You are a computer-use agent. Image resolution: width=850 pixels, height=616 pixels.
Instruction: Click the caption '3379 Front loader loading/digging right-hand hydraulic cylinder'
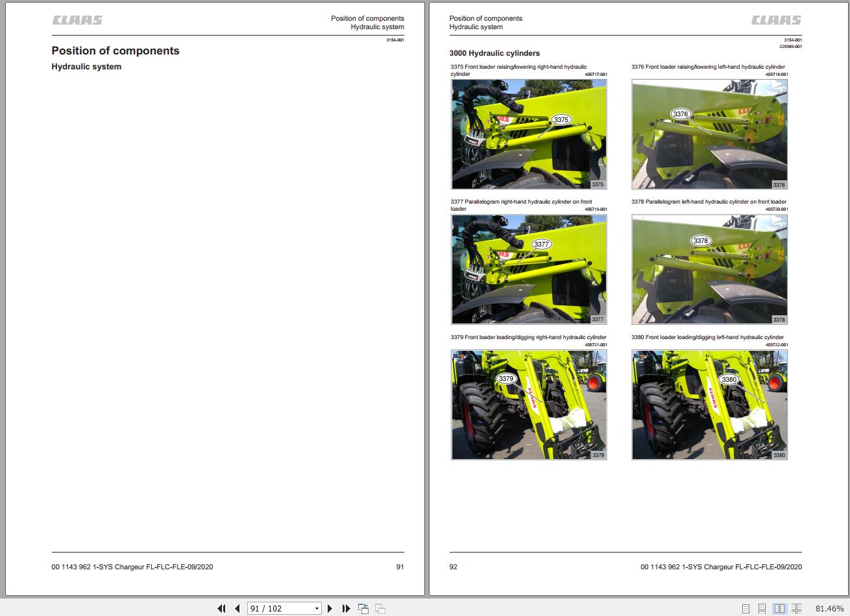point(528,337)
